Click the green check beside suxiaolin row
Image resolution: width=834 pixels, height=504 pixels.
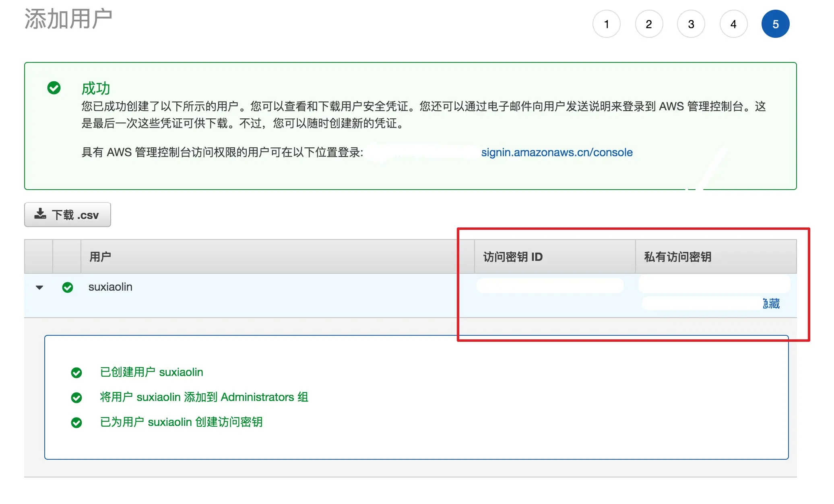(68, 287)
